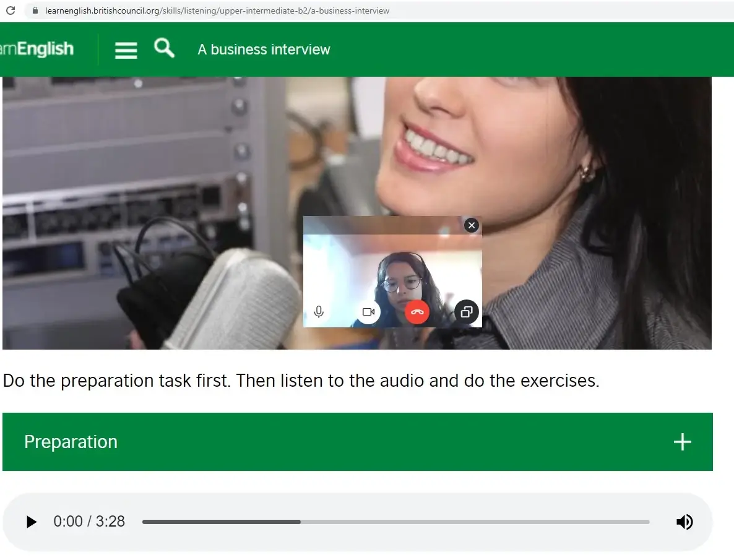Click the padlock site info icon

(34, 11)
